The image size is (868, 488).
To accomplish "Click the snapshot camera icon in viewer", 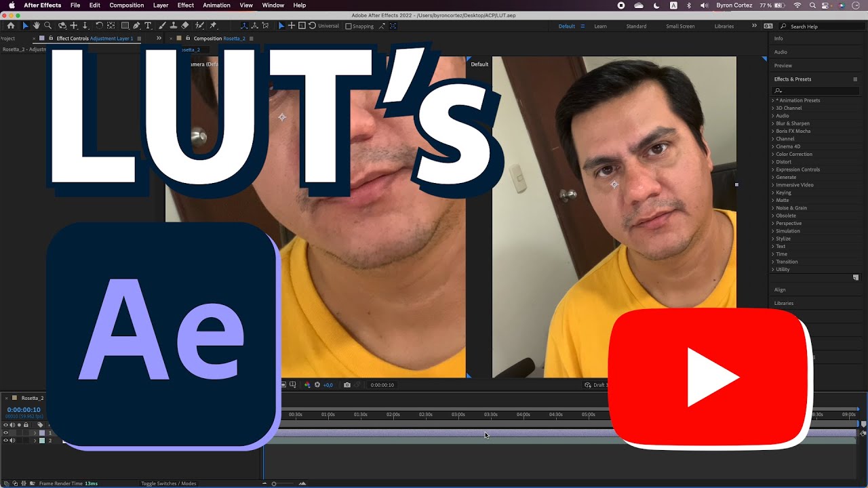I will [347, 385].
